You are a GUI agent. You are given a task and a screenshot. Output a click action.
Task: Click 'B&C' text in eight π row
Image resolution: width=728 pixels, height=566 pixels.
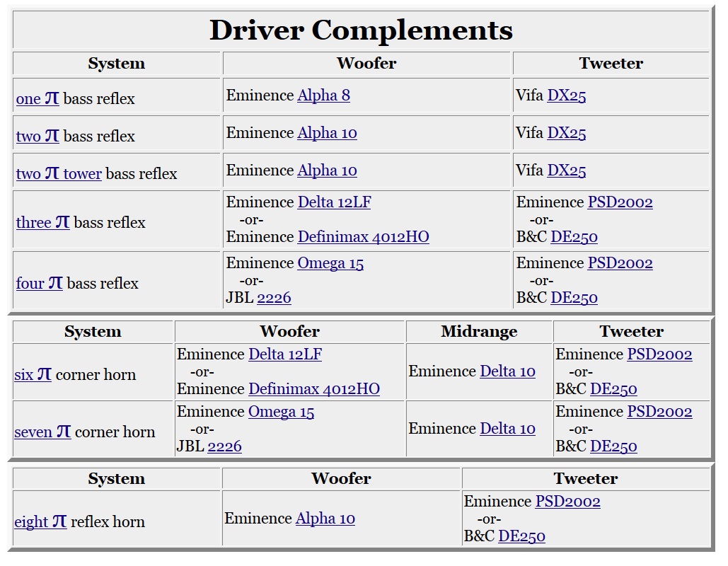coord(479,536)
